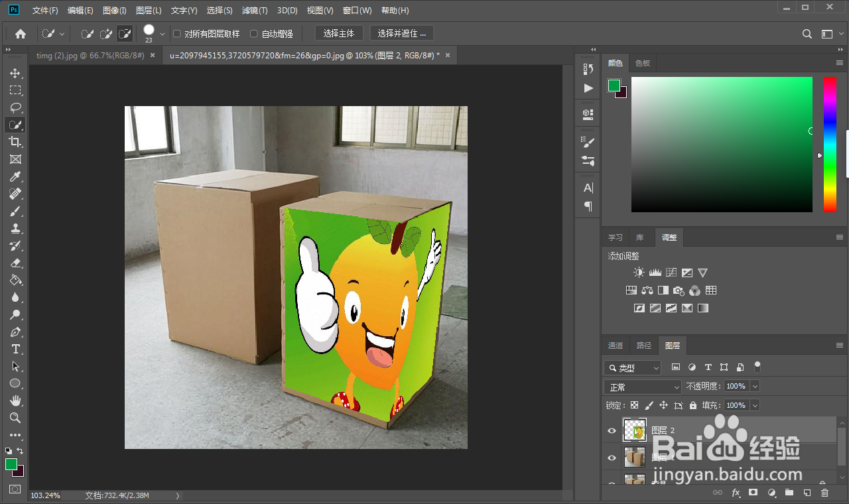Toggle lock position
This screenshot has width=849, height=504.
pos(664,405)
